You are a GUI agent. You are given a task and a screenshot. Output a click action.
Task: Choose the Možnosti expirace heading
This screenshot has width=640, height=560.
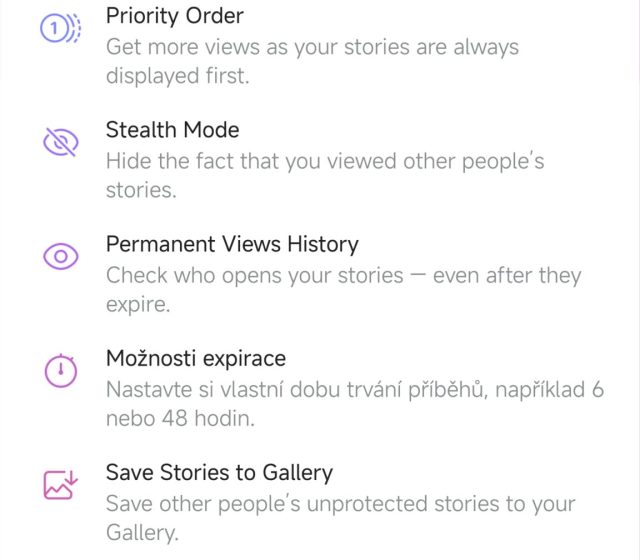pos(196,358)
